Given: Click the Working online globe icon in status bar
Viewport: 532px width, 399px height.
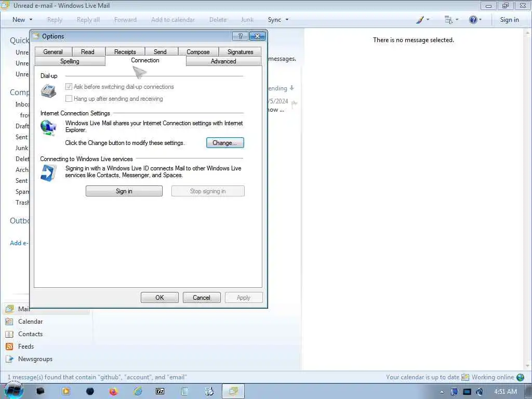Looking at the screenshot, I should click(x=520, y=377).
